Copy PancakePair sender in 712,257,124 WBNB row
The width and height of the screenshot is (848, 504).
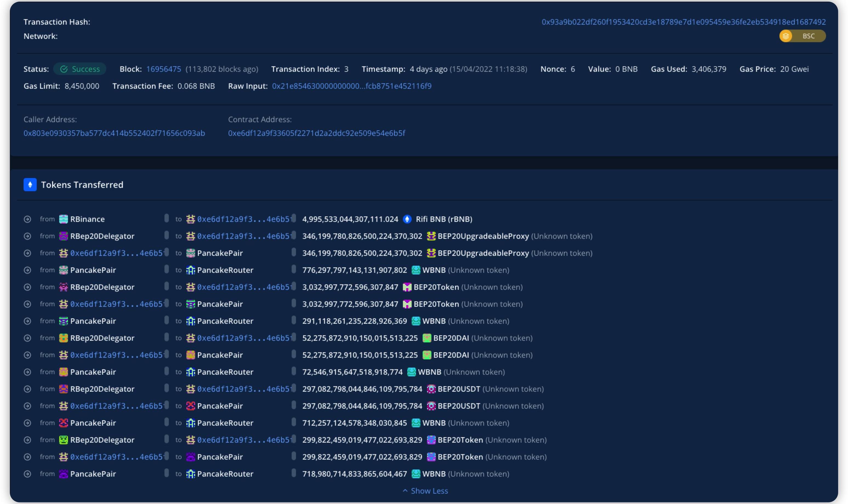166,422
